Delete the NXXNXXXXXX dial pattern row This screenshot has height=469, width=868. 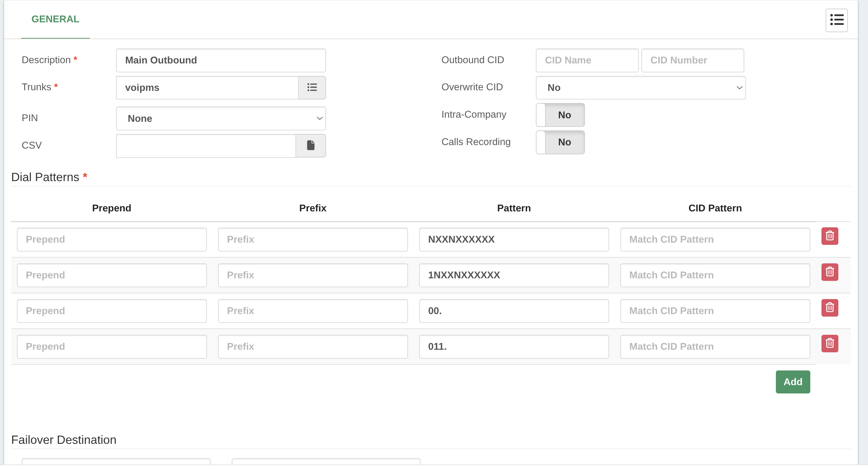point(829,236)
